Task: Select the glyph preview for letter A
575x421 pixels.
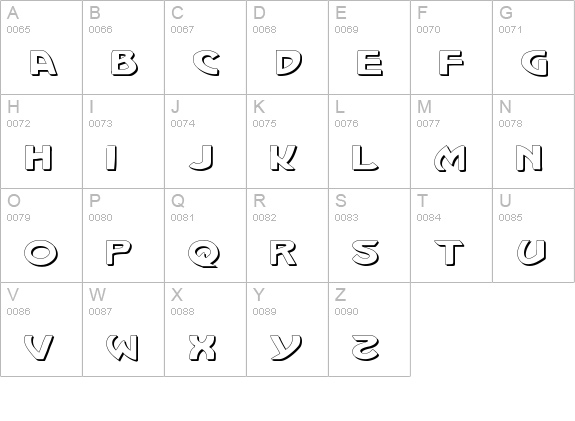Action: coord(43,63)
